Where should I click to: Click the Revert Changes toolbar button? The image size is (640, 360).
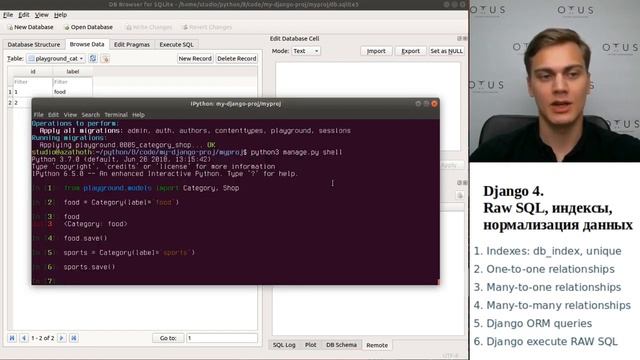coord(207,27)
